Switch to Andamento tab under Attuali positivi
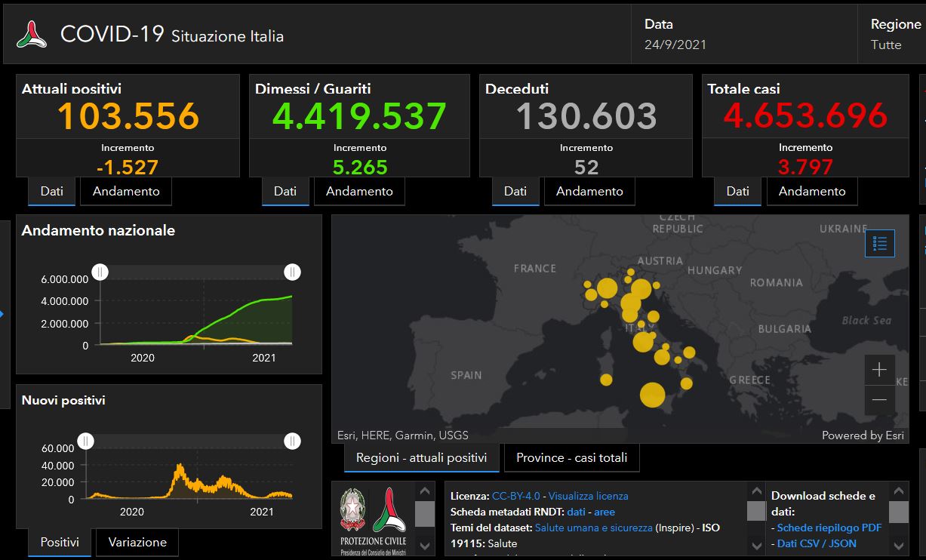 click(x=126, y=192)
